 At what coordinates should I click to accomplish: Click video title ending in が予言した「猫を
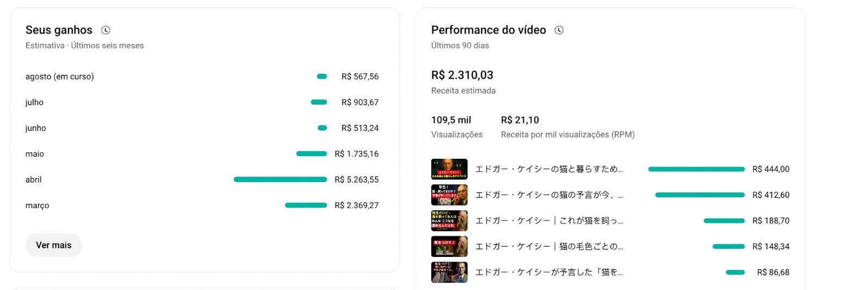point(549,272)
